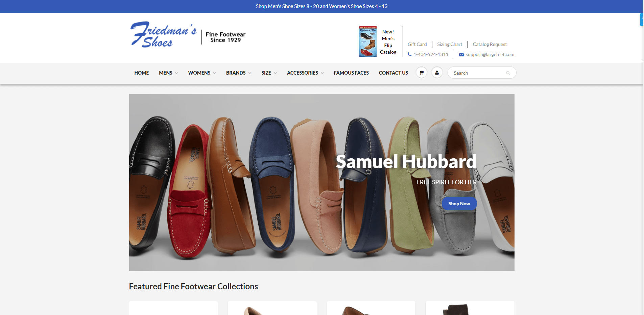Expand the Accessories menu chevron
The width and height of the screenshot is (644, 315).
point(322,73)
